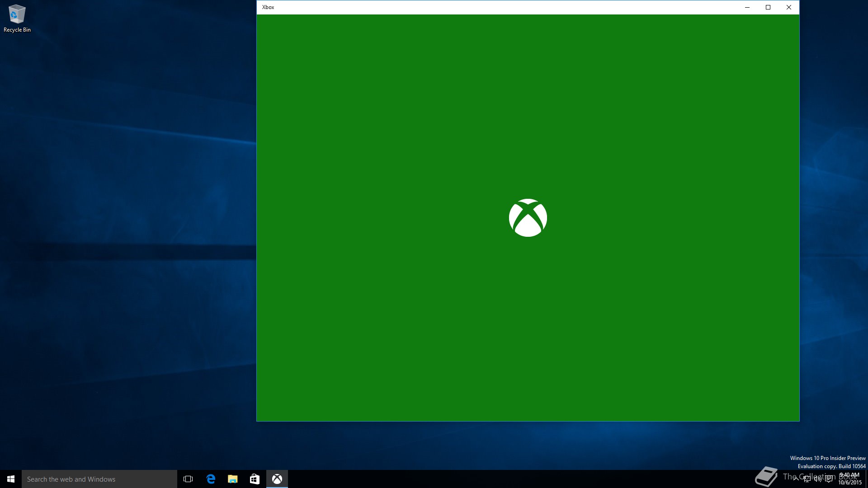Image resolution: width=868 pixels, height=488 pixels.
Task: Select the Xbox app taskbar icon
Action: (x=277, y=479)
